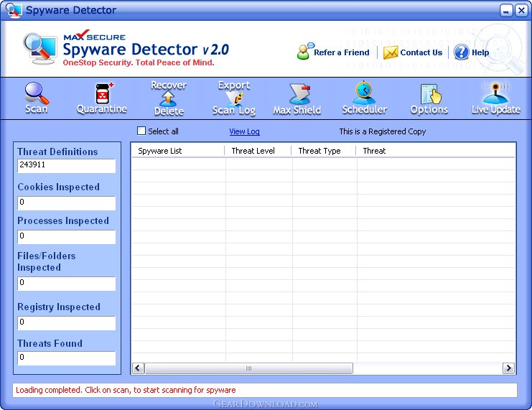The height and width of the screenshot is (410, 532).
Task: Click 'This is a Registered Copy' text
Action: point(383,131)
